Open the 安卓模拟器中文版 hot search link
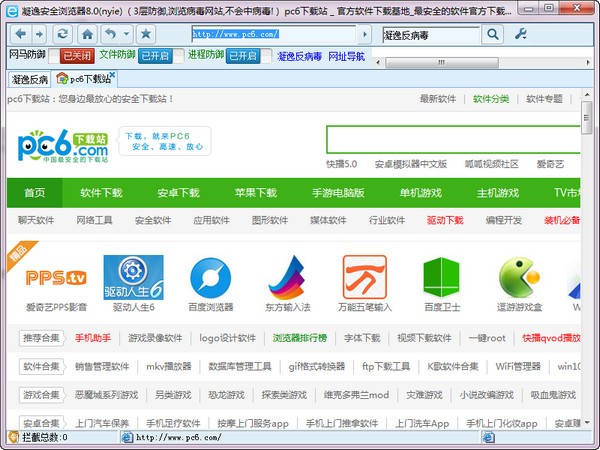The height and width of the screenshot is (450, 600). click(411, 165)
